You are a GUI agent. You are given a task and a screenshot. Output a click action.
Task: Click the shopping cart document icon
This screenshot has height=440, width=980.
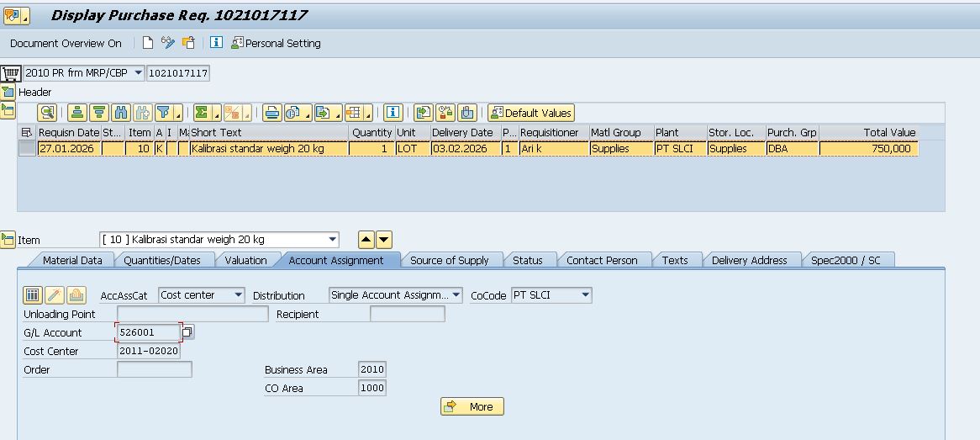(11, 73)
